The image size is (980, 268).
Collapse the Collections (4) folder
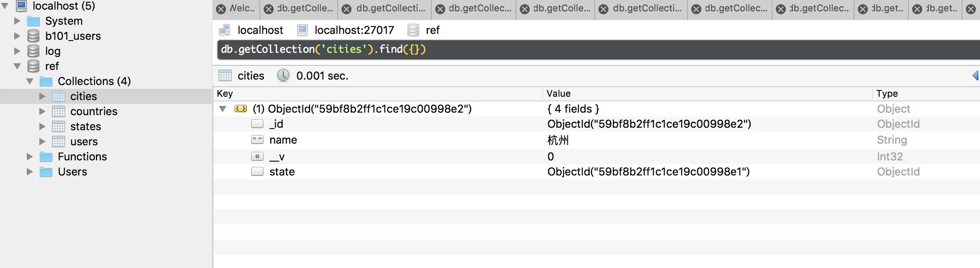(30, 81)
